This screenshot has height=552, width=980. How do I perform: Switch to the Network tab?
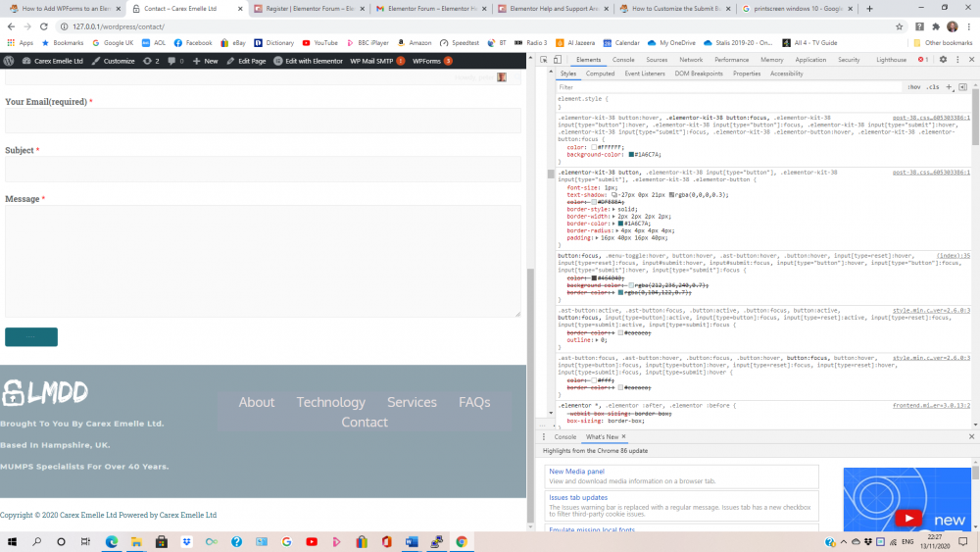(691, 60)
